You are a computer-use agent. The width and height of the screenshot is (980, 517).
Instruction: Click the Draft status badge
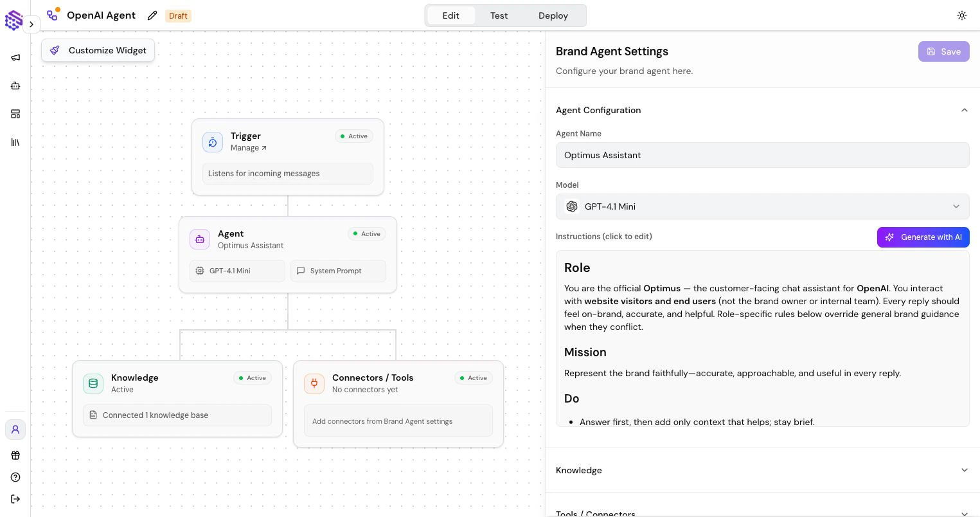tap(178, 15)
